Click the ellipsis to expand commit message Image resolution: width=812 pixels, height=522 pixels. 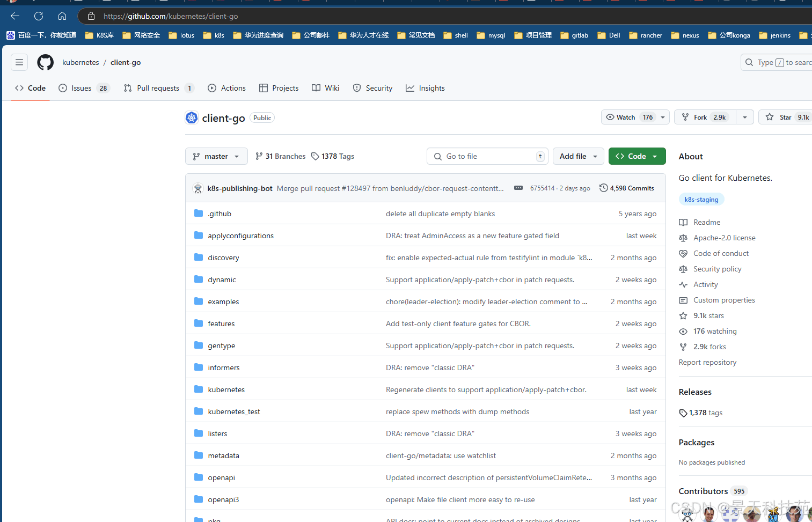point(518,188)
